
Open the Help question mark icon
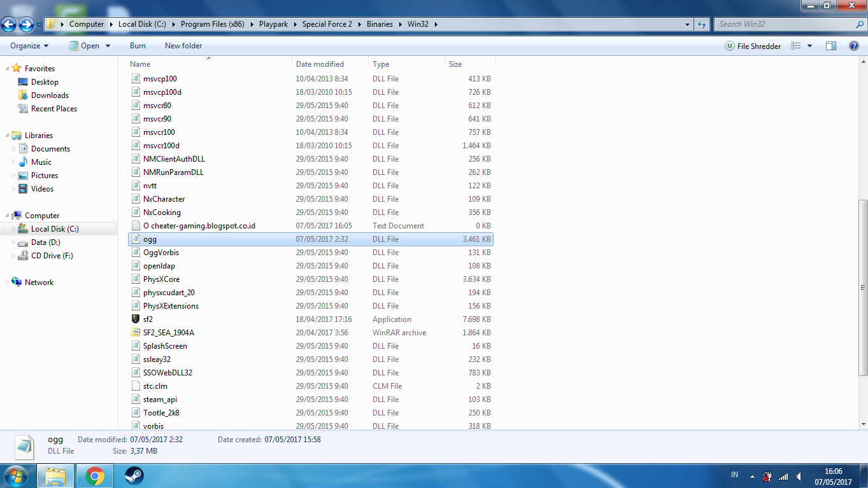click(x=854, y=46)
